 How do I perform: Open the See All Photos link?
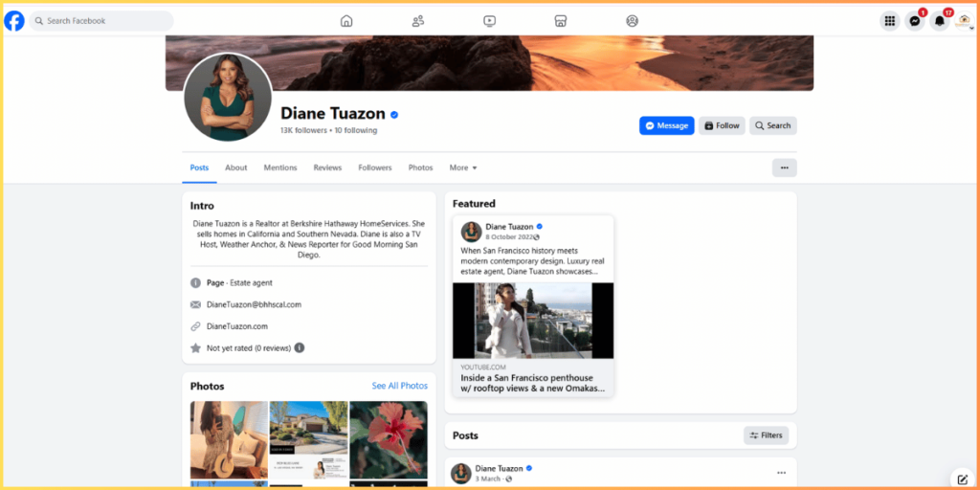click(399, 386)
